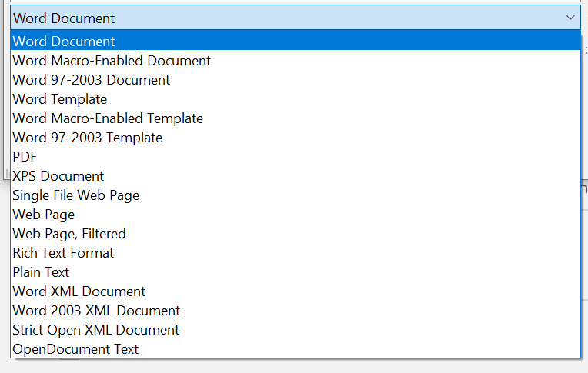Viewport: 588px width, 373px height.
Task: Select the Web Page option
Action: pos(44,215)
